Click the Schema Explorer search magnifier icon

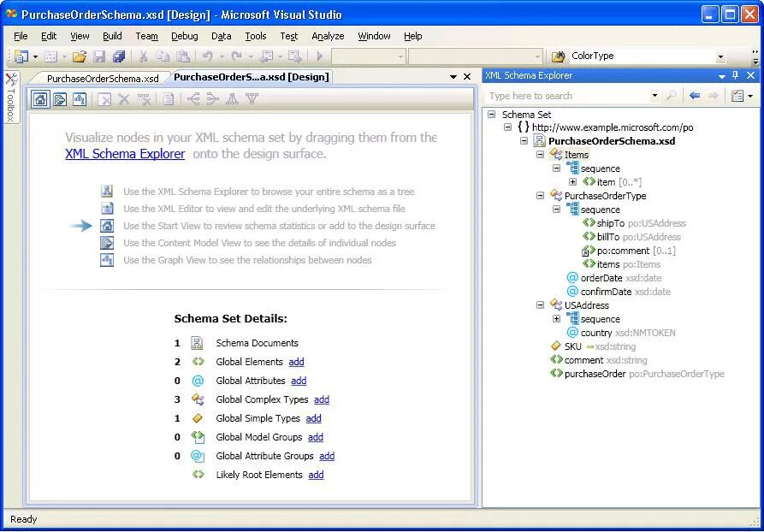pos(672,96)
